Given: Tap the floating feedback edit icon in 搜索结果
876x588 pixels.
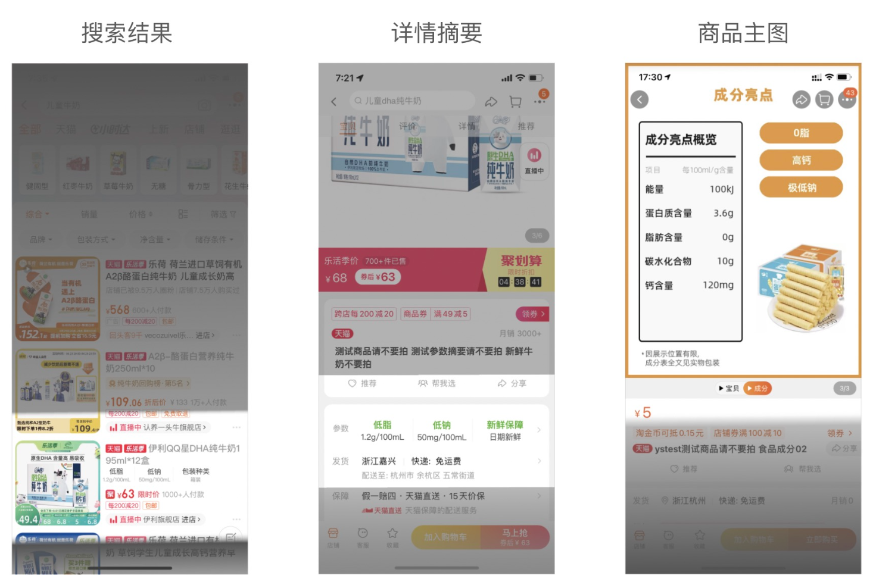Looking at the screenshot, I should (231, 536).
